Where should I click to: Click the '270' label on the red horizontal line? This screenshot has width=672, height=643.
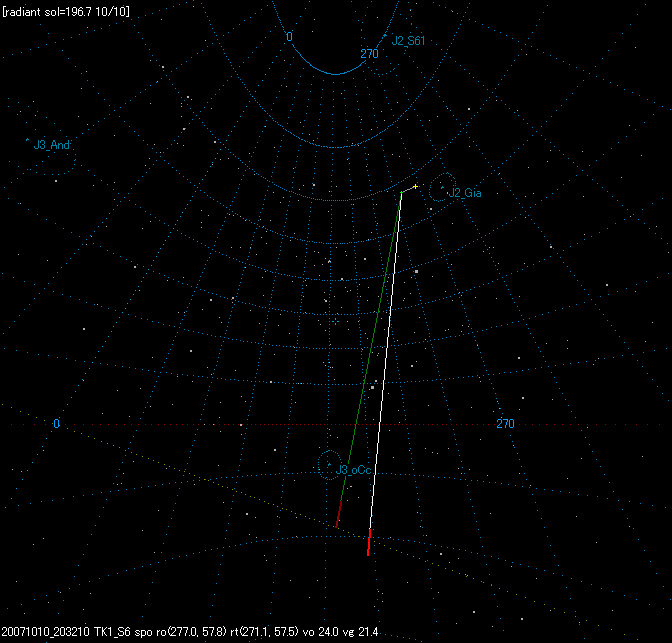point(505,424)
